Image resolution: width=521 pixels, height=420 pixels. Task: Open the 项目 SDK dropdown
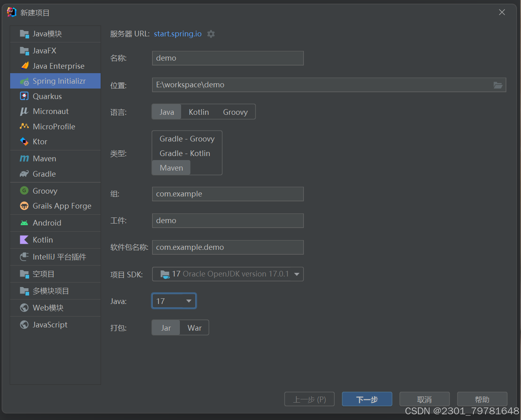tap(228, 274)
